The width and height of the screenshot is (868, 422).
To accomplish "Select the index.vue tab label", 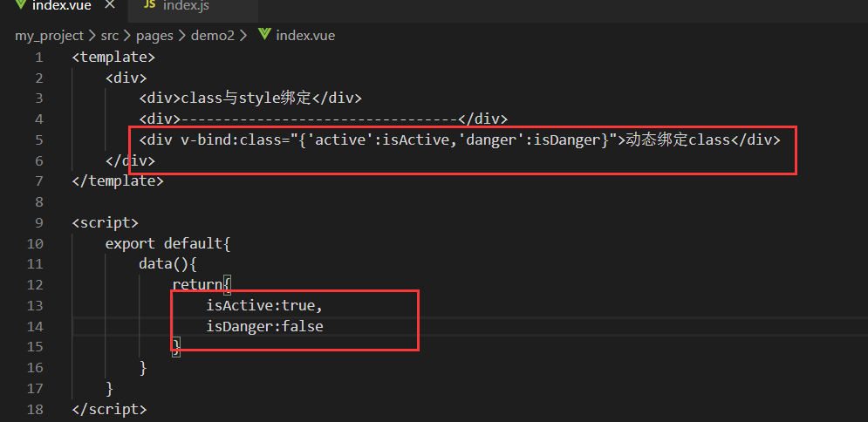I will coord(61,6).
